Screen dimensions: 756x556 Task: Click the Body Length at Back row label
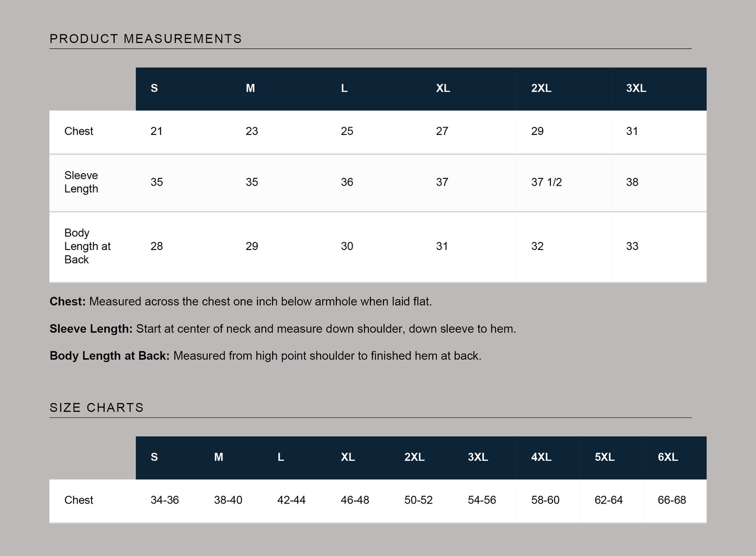(x=87, y=246)
